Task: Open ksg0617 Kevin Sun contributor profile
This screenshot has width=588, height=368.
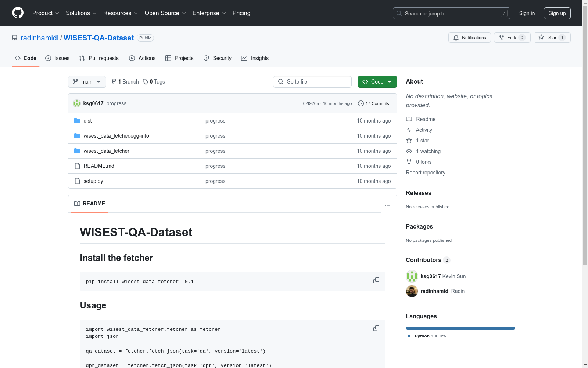Action: [x=443, y=276]
